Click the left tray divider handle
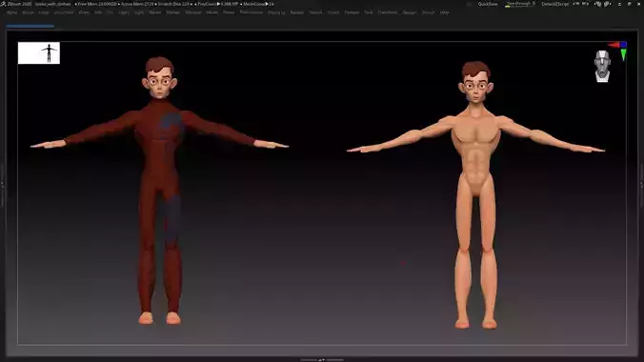This screenshot has width=644, height=362. tap(2, 186)
